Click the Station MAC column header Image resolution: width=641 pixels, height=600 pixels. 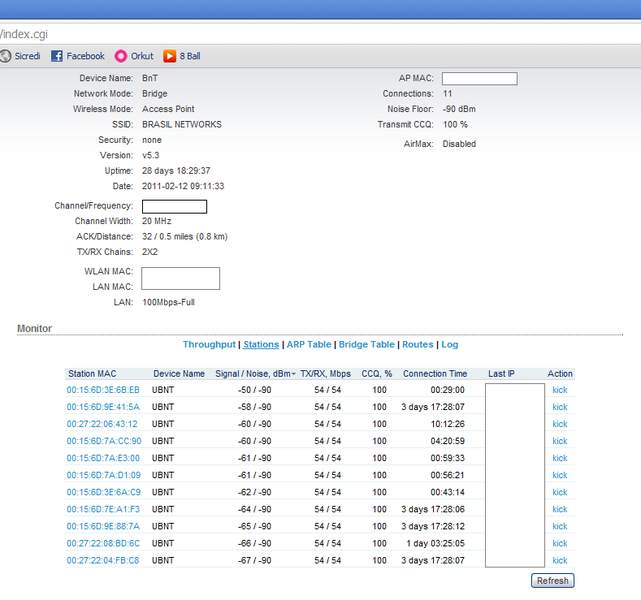pos(92,374)
